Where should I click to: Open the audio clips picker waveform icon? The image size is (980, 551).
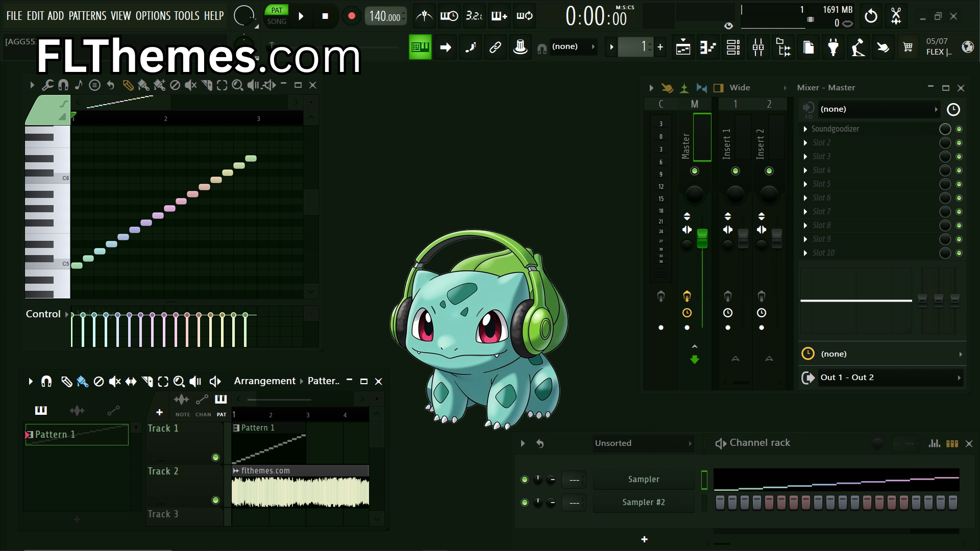[77, 410]
